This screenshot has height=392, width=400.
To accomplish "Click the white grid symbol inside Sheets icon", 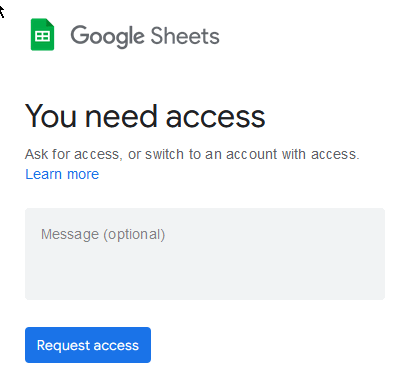I will tap(42, 36).
